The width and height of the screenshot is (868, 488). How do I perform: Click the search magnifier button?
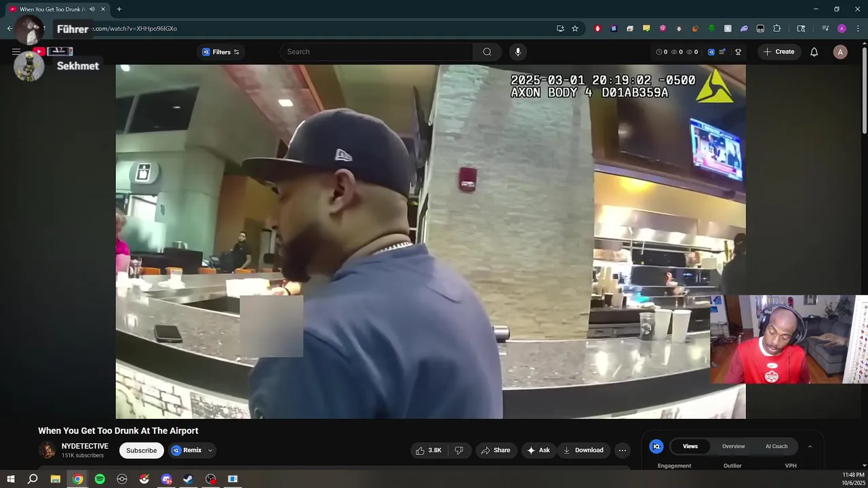[487, 52]
